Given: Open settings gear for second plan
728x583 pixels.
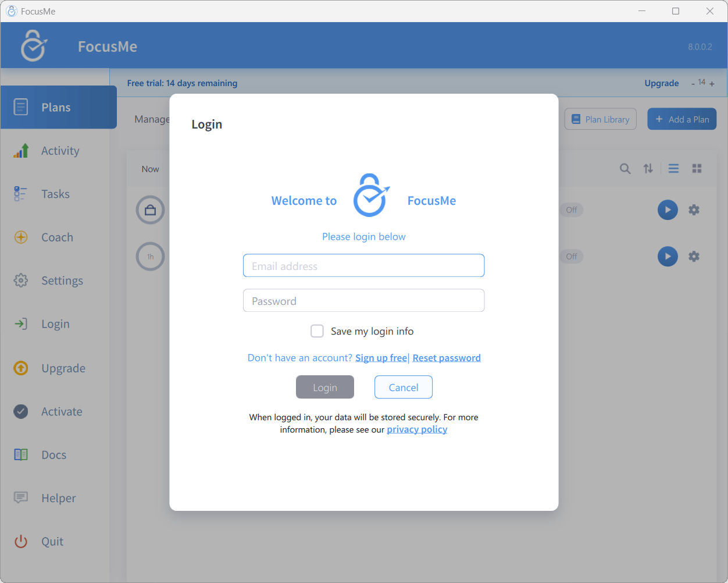Looking at the screenshot, I should click(694, 257).
